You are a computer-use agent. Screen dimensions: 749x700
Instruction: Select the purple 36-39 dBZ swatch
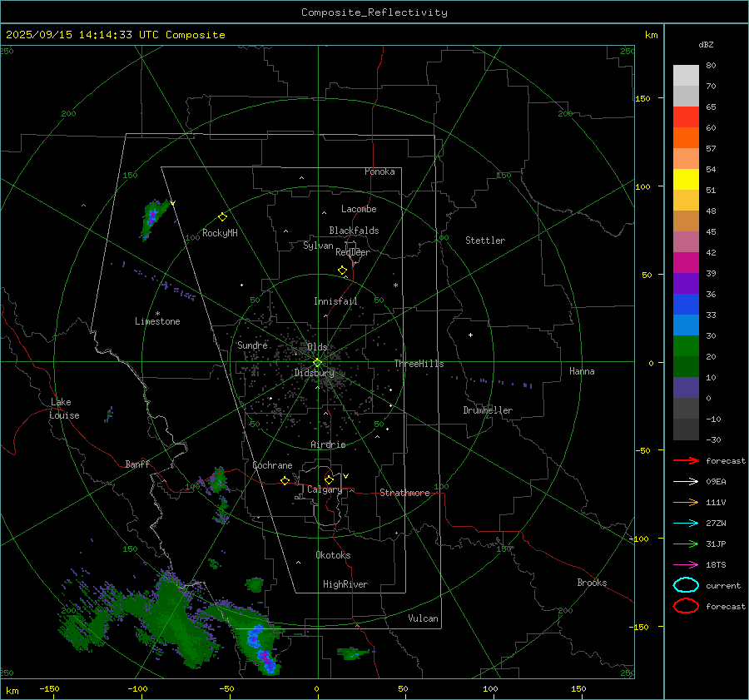[686, 284]
